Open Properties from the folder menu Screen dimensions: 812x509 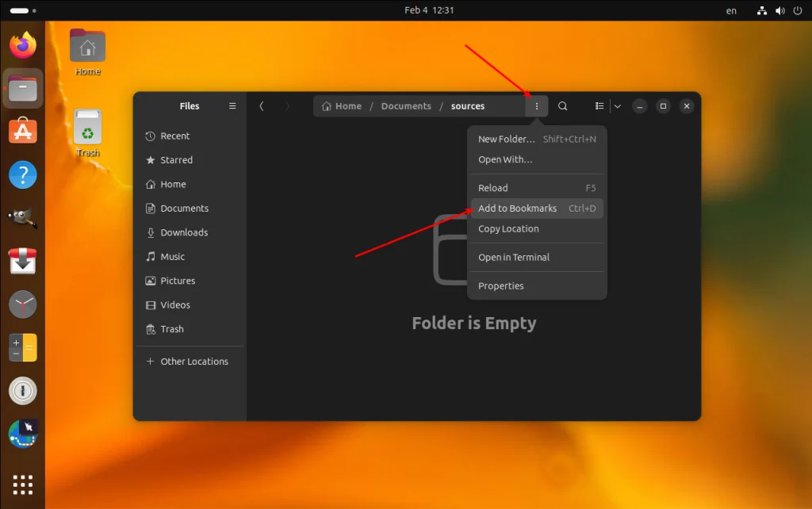pos(501,286)
